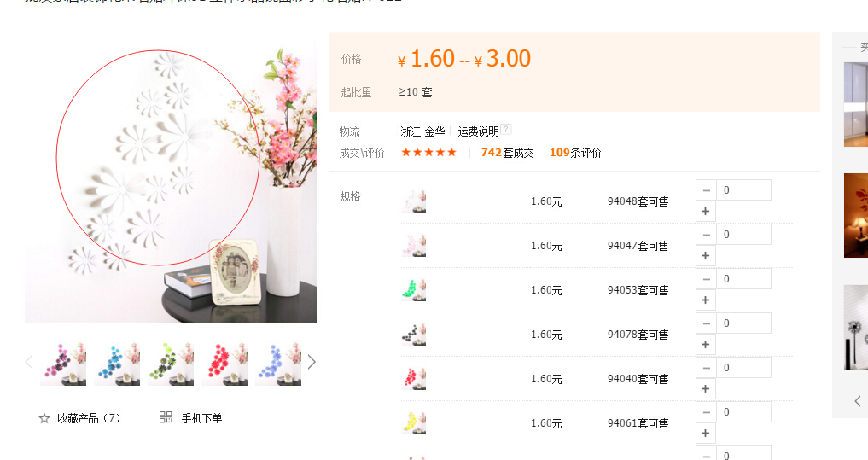Open the 109条评价 reviews link
The width and height of the screenshot is (868, 460).
575,153
